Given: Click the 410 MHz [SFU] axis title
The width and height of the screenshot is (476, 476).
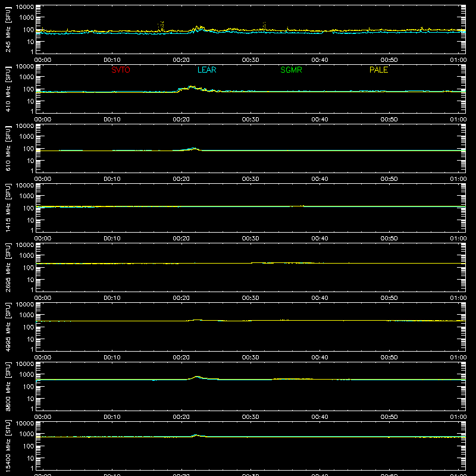Looking at the screenshot, I should point(8,89).
